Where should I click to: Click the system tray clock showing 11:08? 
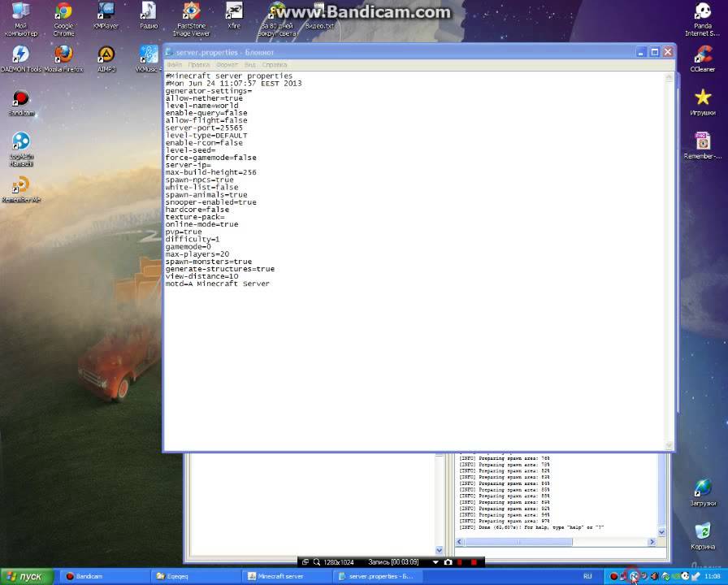713,576
